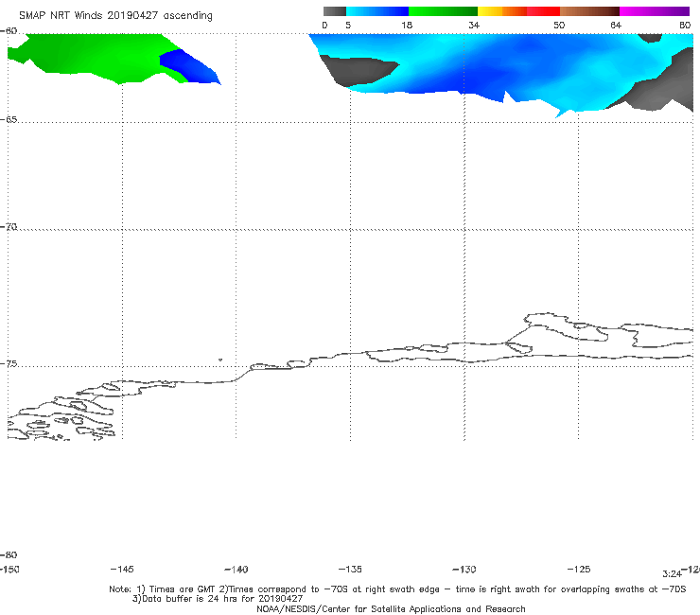Click the green color bar segment

point(443,11)
